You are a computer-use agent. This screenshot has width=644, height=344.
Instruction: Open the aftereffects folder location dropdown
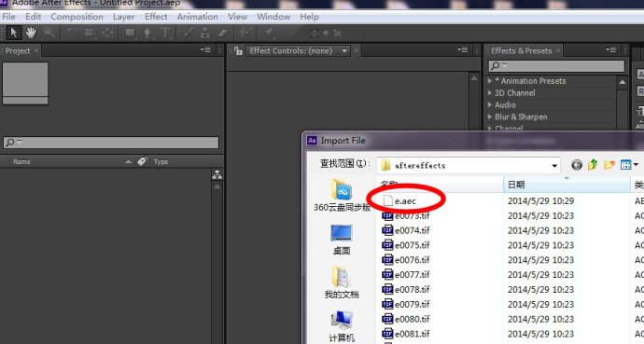(554, 166)
